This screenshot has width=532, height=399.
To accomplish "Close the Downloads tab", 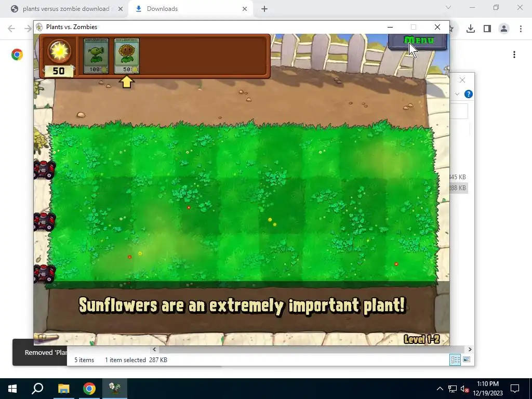I will 245,9.
